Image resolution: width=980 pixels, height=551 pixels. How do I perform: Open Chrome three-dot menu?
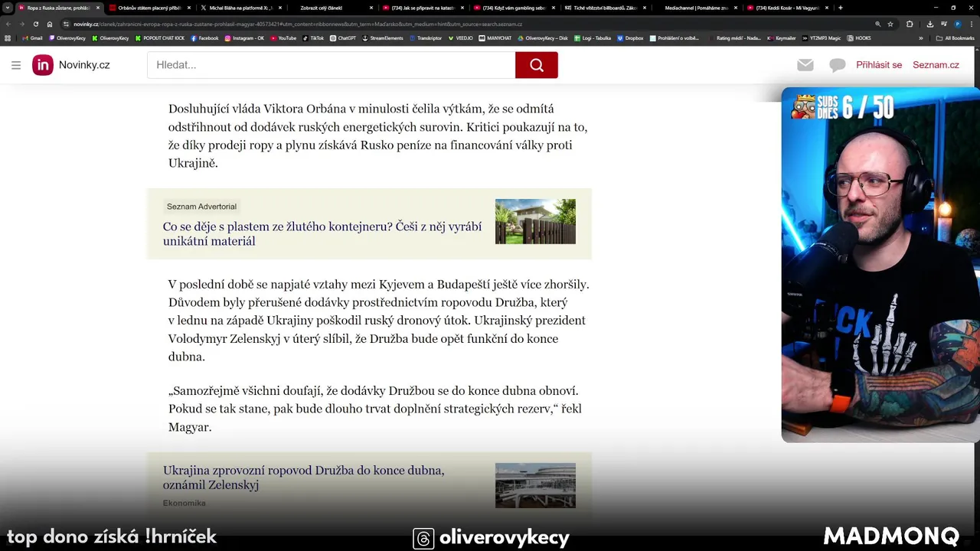[x=972, y=24]
